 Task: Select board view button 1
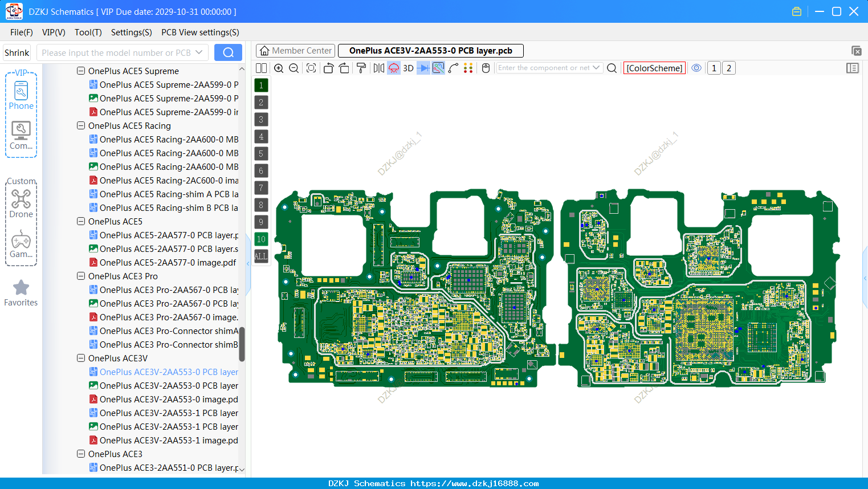pos(714,68)
